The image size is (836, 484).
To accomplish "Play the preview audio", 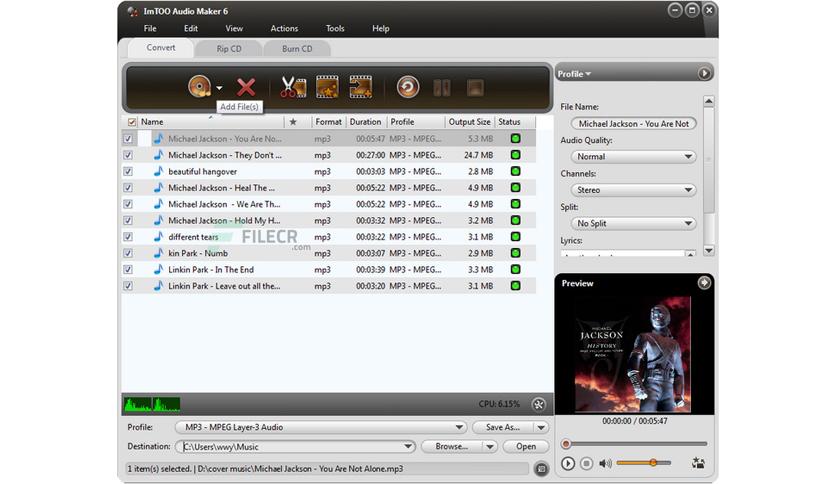I will click(x=568, y=463).
